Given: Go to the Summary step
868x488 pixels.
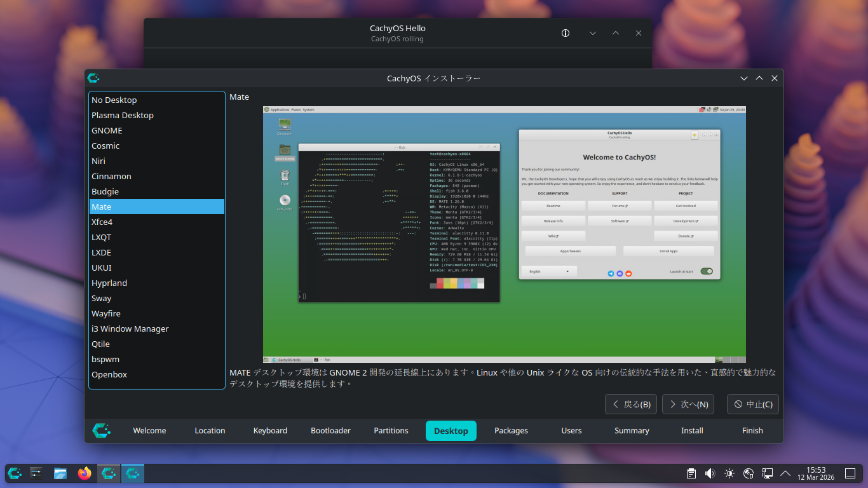Looking at the screenshot, I should tap(632, 431).
